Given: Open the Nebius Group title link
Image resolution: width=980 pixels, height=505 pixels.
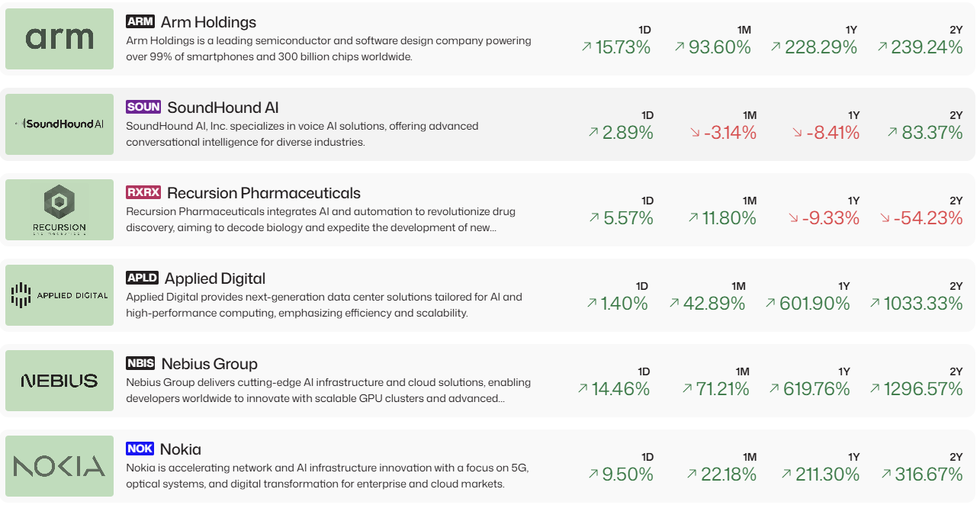Looking at the screenshot, I should 210,364.
